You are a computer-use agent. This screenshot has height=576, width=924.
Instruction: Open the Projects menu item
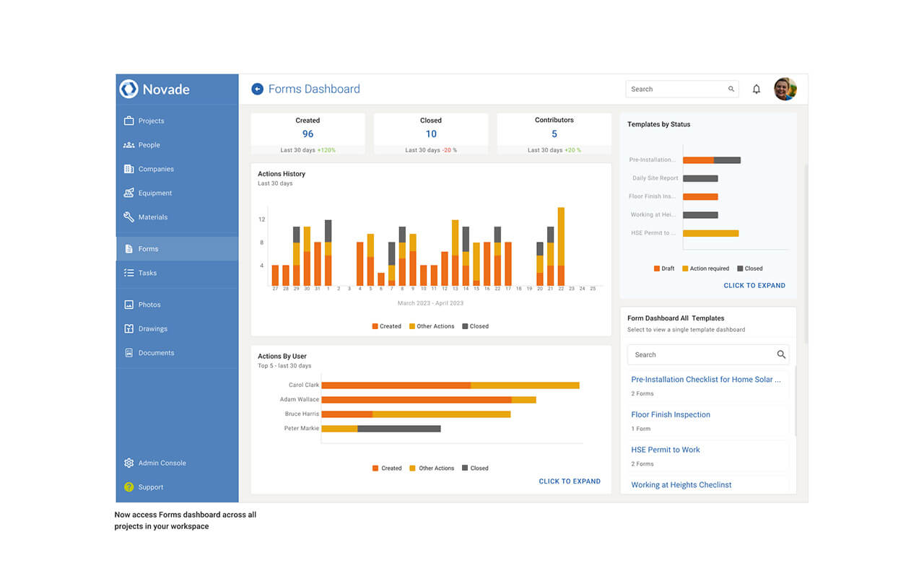click(x=151, y=121)
